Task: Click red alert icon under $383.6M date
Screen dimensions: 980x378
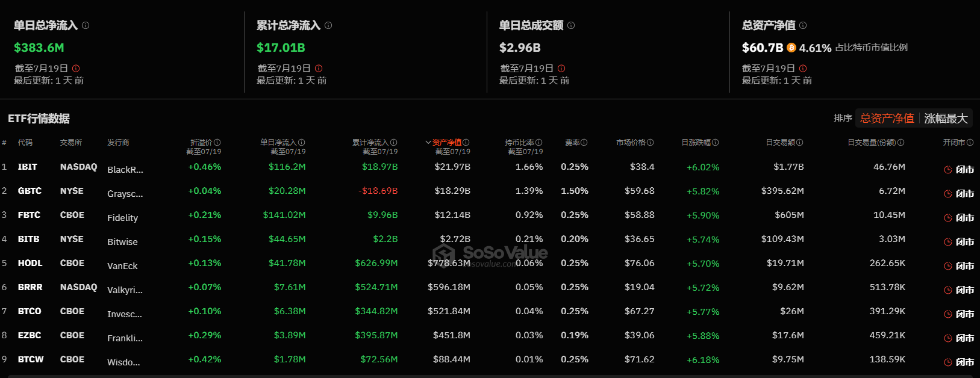Action: (76, 69)
